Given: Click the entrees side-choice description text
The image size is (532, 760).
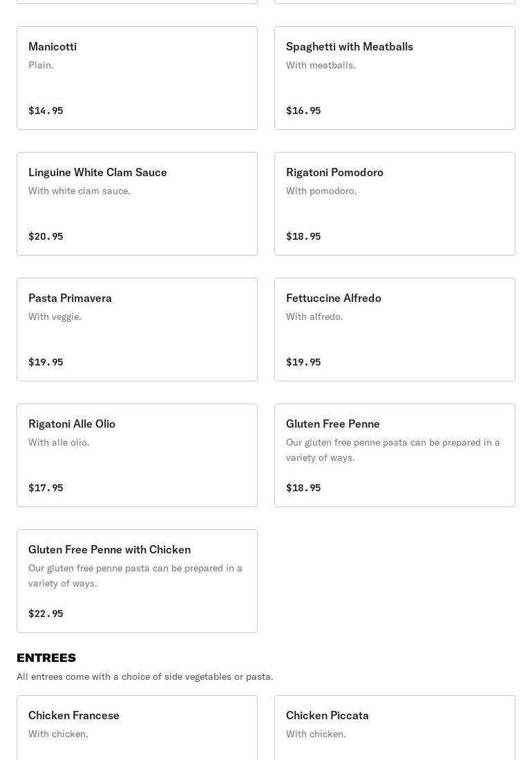Looking at the screenshot, I should click(x=145, y=676).
